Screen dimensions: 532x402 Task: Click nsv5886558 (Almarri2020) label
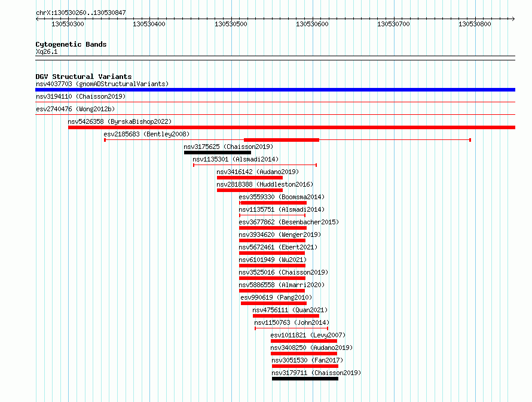point(282,285)
